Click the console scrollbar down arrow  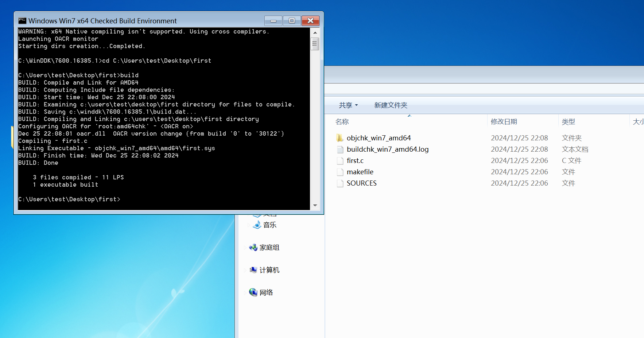pos(315,206)
